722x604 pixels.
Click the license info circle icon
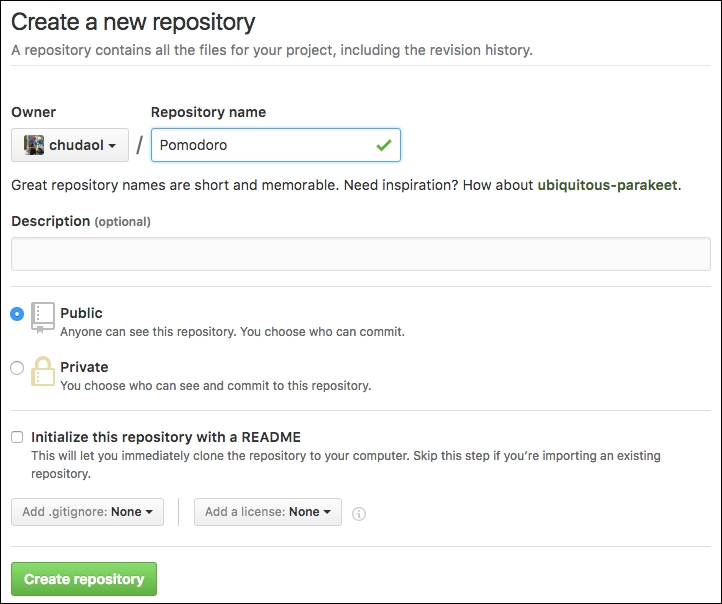[359, 513]
